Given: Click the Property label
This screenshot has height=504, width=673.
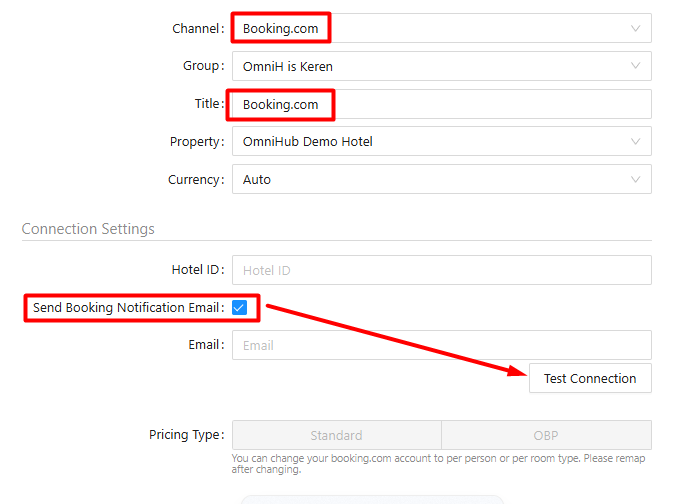Looking at the screenshot, I should tap(197, 142).
